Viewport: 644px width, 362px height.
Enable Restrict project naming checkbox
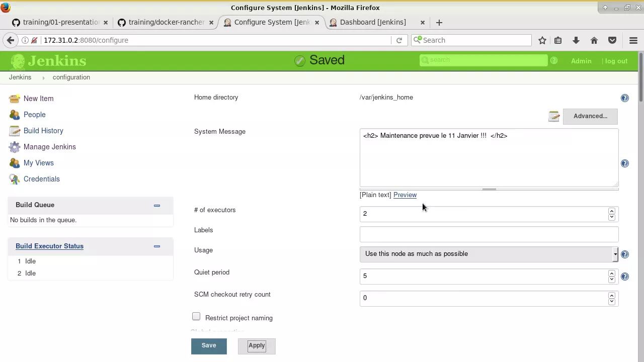tap(196, 316)
